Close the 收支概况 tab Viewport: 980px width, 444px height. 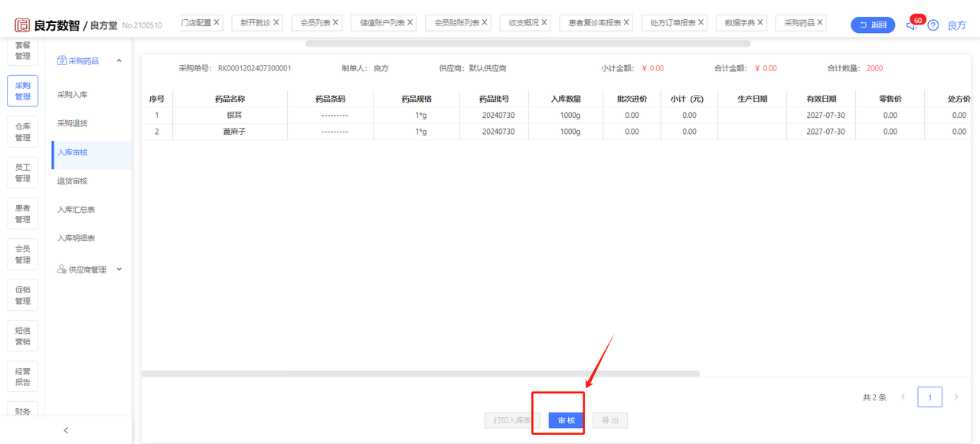click(544, 23)
